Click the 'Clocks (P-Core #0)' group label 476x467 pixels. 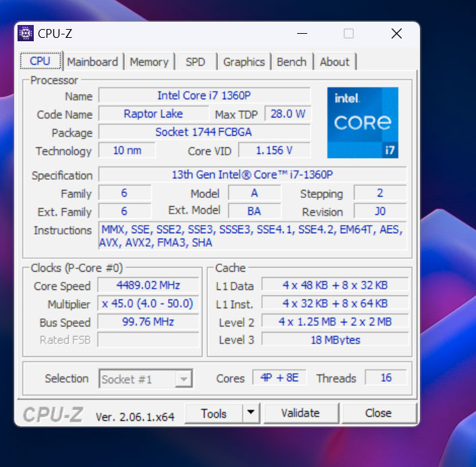77,268
